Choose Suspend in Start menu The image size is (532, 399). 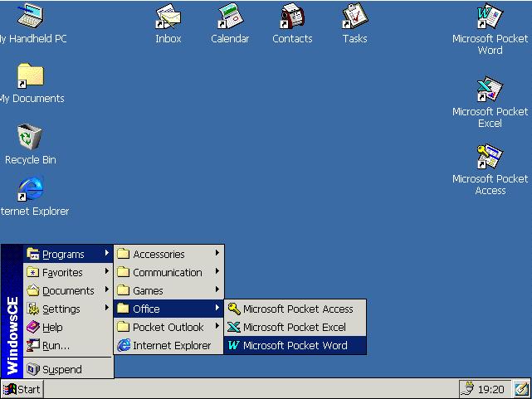68,369
